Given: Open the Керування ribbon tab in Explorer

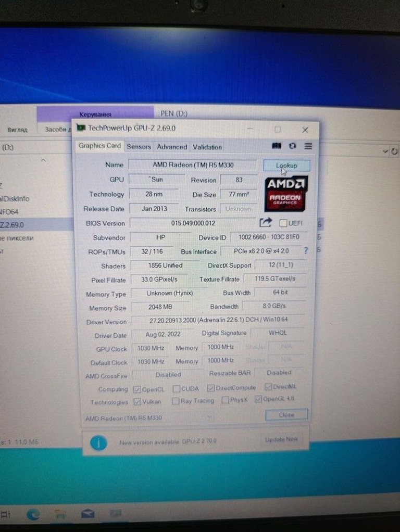Looking at the screenshot, I should click(x=95, y=115).
